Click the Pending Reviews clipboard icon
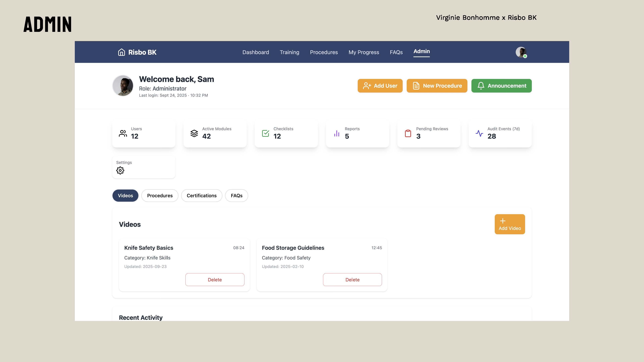Screen dimensions: 644x362 [x=408, y=133]
